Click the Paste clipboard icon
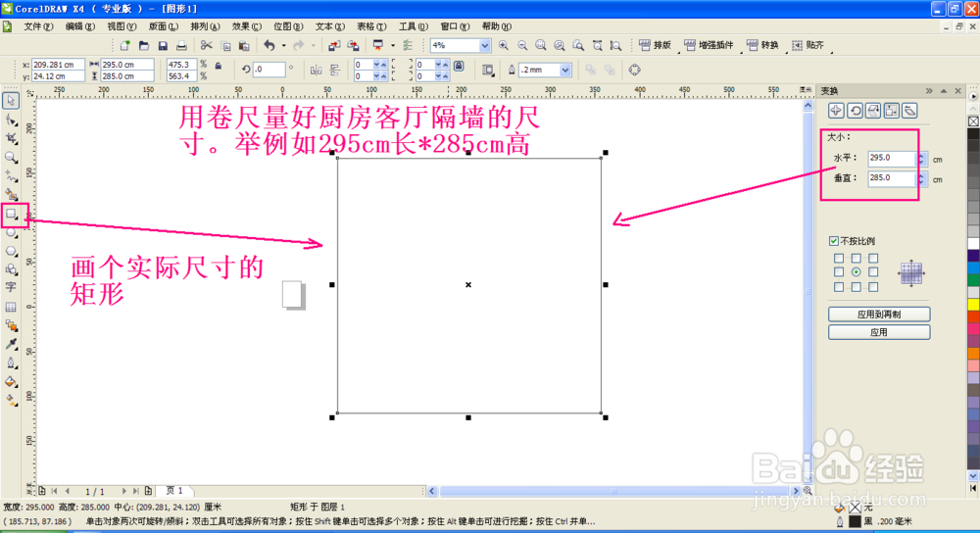This screenshot has width=980, height=533. coord(244,45)
